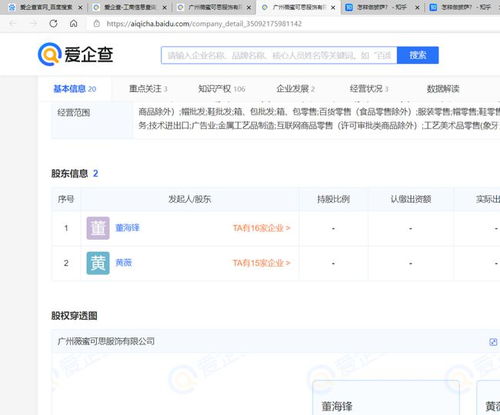Click the 持股比例 column header
This screenshot has height=415, width=500.
[333, 199]
